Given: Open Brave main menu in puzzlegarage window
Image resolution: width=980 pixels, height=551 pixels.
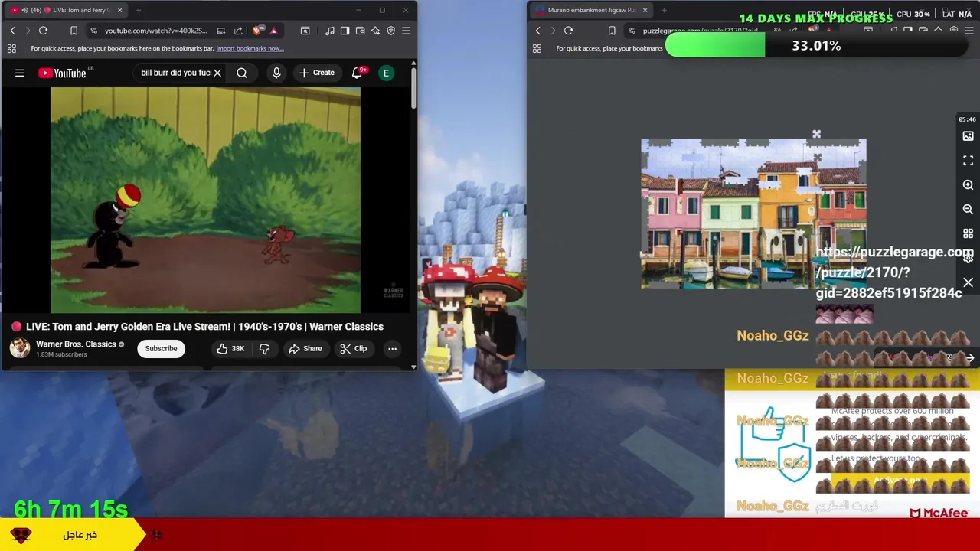Looking at the screenshot, I should 969,31.
